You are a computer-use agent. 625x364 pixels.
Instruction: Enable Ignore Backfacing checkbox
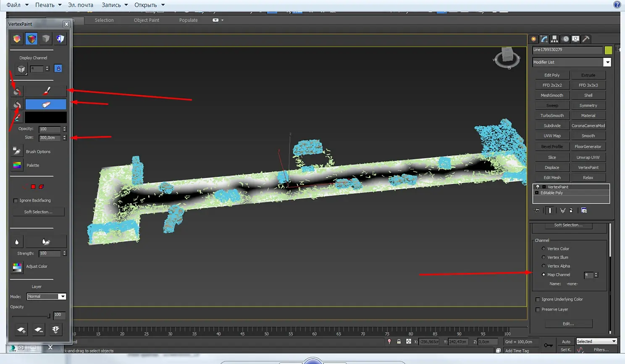[x=16, y=201]
